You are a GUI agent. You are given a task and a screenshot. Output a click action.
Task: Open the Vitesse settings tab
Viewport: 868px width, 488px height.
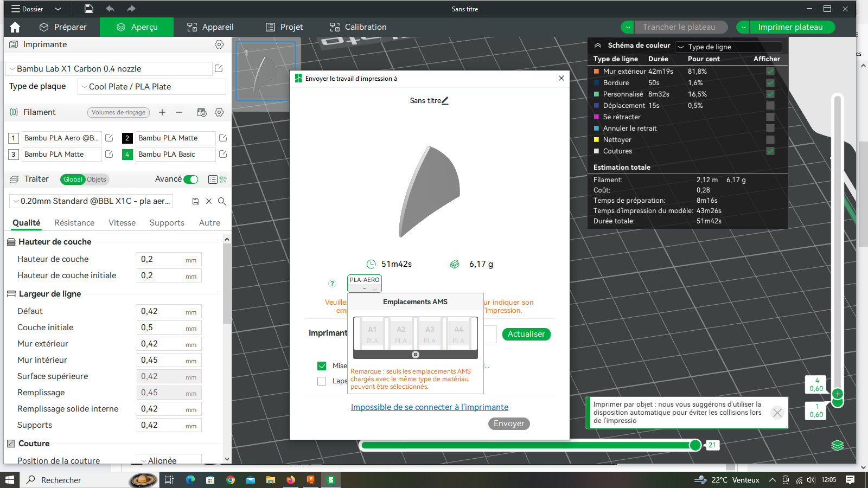[x=122, y=223]
